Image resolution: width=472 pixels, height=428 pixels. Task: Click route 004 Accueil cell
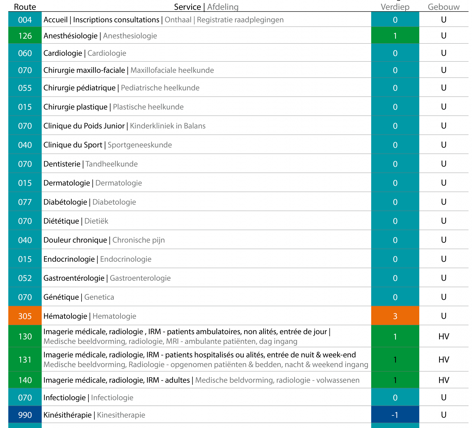tap(25, 20)
